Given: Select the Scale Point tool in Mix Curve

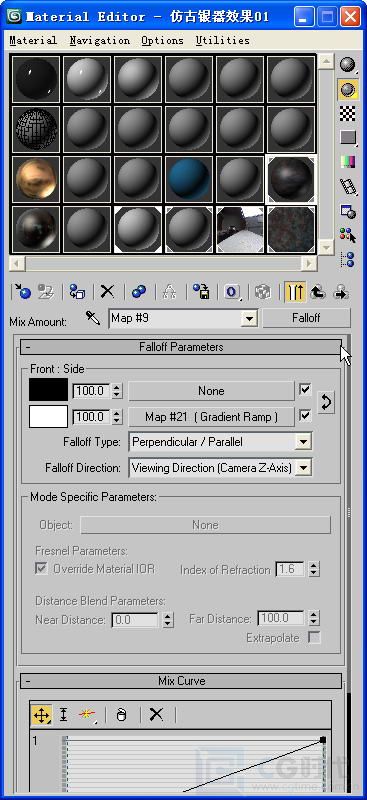Looking at the screenshot, I should 63,715.
